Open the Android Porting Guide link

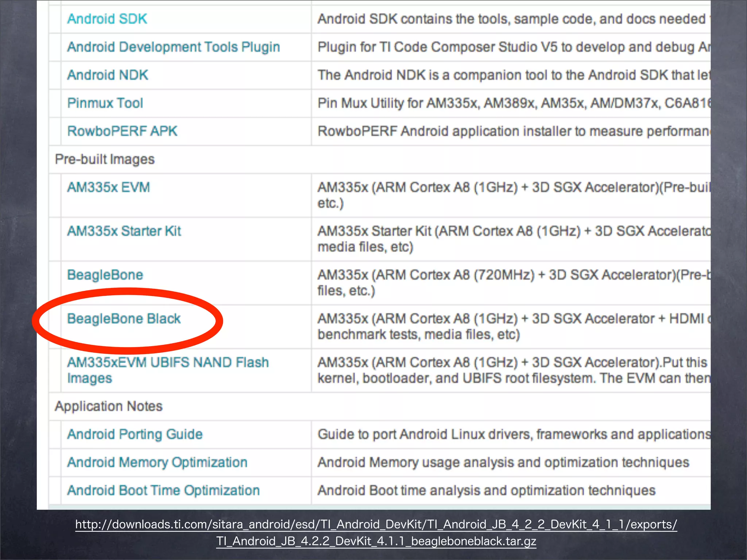(x=135, y=434)
